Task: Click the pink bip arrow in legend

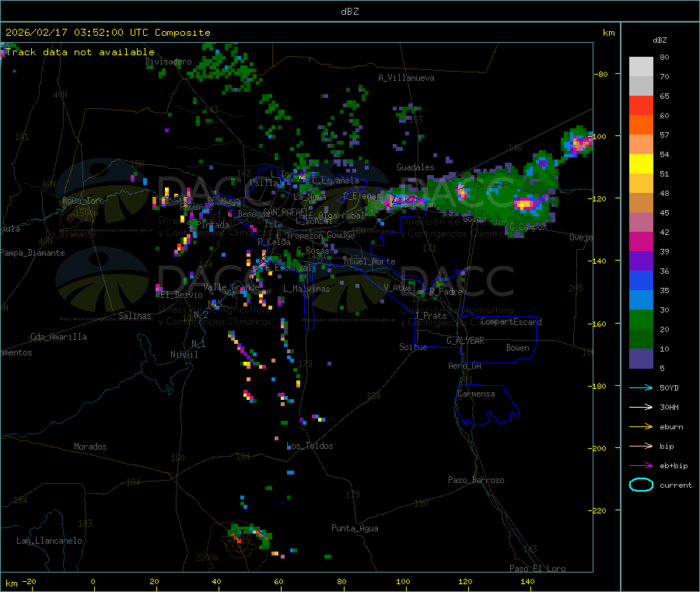Action: point(641,446)
